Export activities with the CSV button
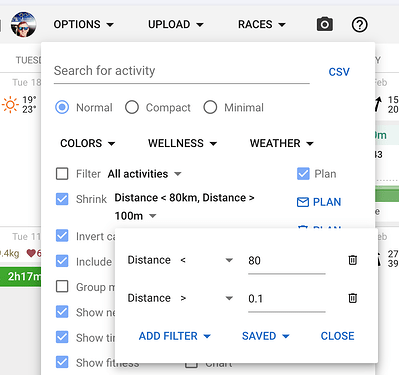 click(x=339, y=72)
